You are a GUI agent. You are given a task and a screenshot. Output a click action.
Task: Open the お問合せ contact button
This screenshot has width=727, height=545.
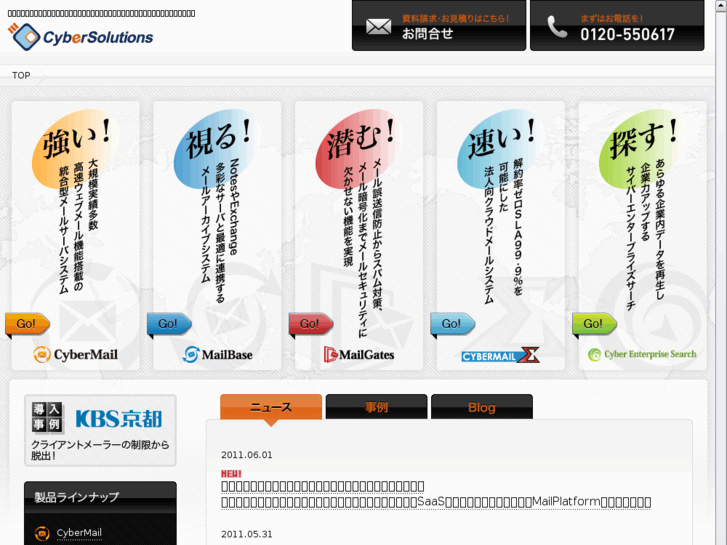[439, 26]
